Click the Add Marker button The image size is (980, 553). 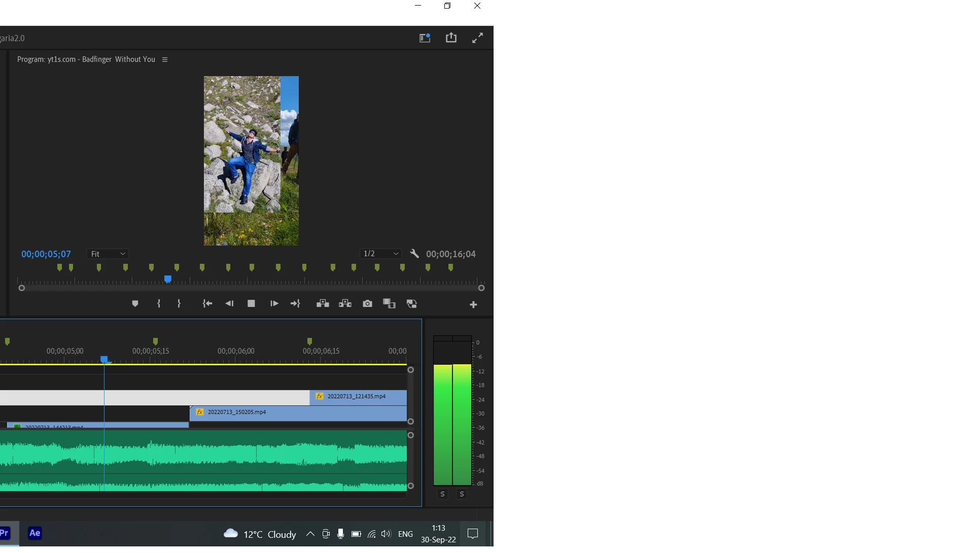click(x=135, y=304)
